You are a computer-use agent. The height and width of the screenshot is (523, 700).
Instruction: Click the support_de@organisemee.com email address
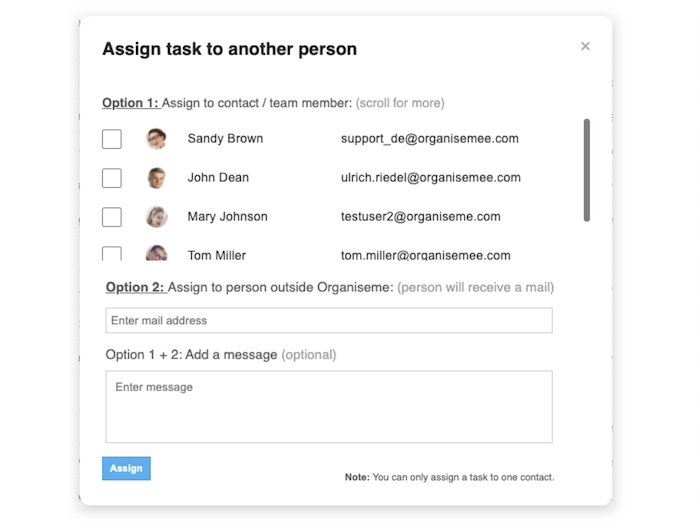pos(429,139)
